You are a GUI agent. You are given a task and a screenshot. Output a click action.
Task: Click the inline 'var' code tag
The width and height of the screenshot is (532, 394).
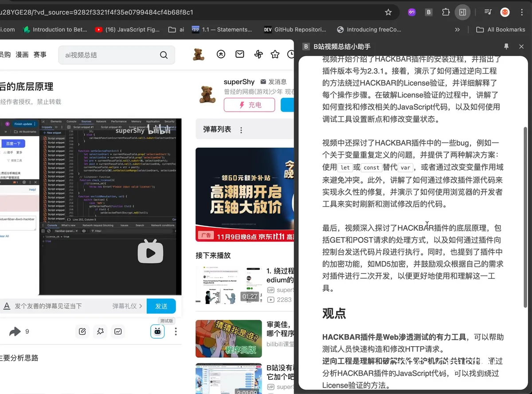pos(405,168)
